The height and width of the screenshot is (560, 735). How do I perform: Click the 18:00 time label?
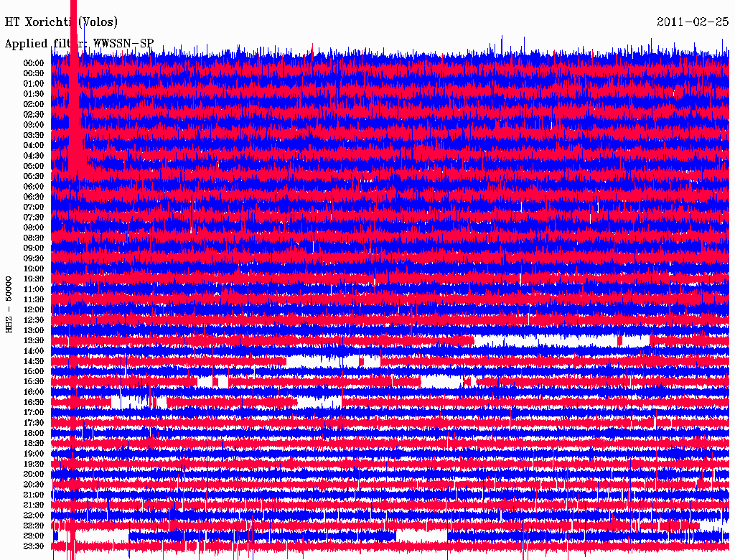[33, 433]
